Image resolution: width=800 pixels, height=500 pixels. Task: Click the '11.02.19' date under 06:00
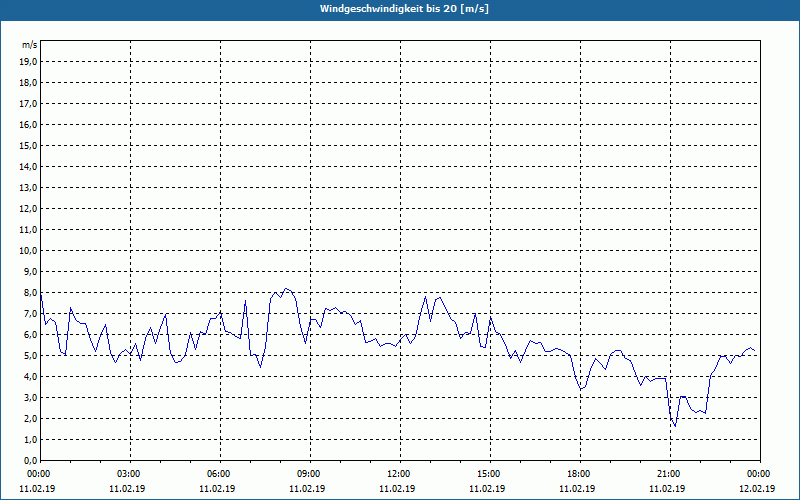click(218, 488)
